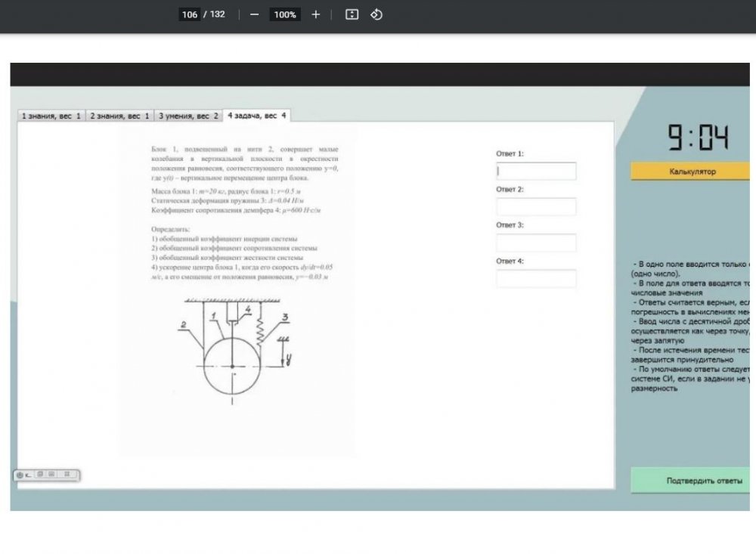The image size is (756, 554).
Task: Click the Подтвердить ответы button
Action: click(x=690, y=480)
